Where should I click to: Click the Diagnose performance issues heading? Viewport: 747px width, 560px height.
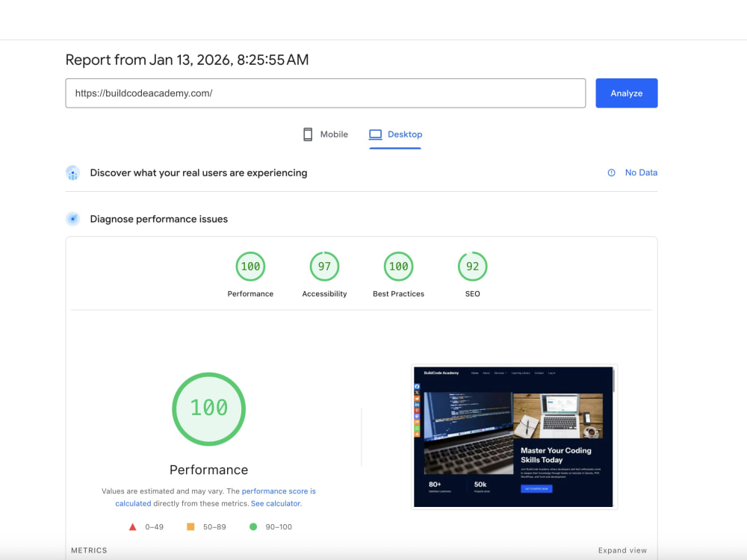click(159, 219)
